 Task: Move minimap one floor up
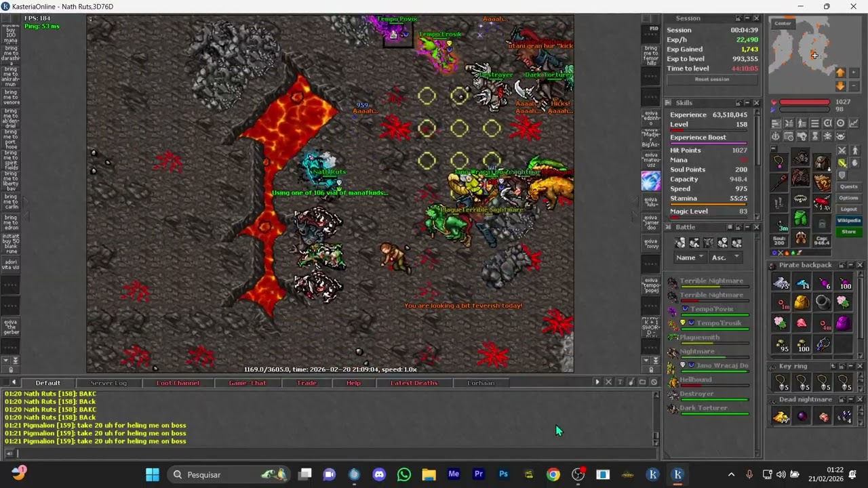coord(840,73)
